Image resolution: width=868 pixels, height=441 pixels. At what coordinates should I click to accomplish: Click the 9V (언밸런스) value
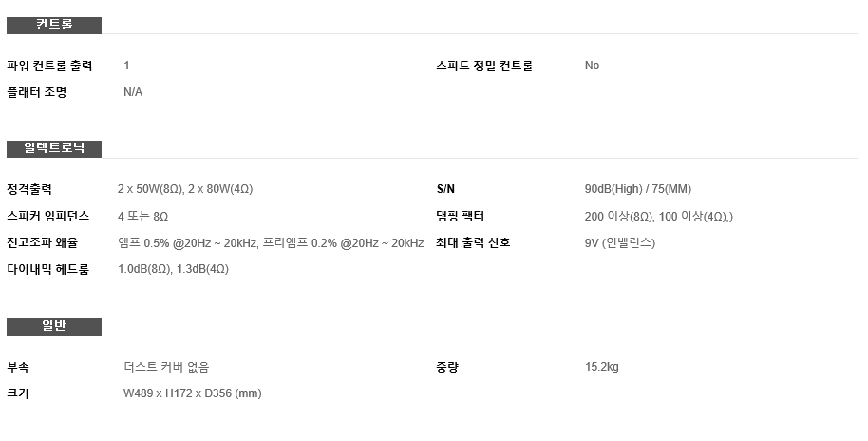click(620, 242)
